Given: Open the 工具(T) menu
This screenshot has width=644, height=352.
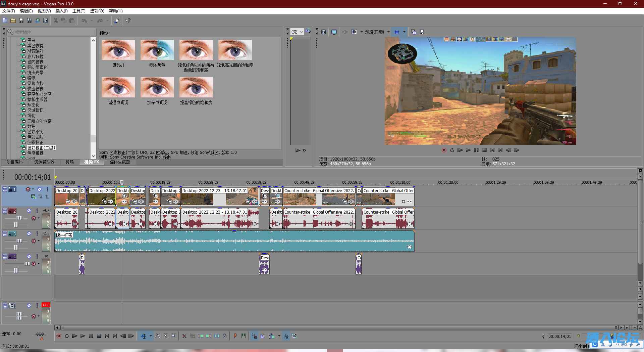Looking at the screenshot, I should [79, 11].
